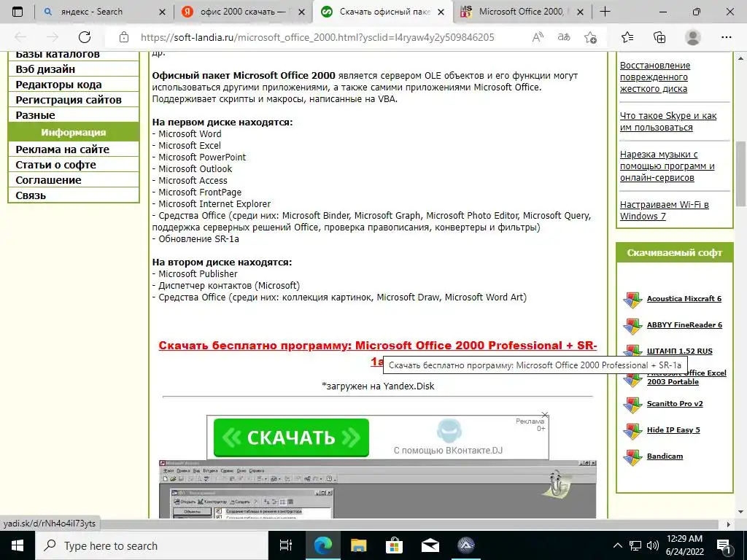Open 'Реклама на сайте' sidebar link
This screenshot has width=747, height=560.
(74, 149)
